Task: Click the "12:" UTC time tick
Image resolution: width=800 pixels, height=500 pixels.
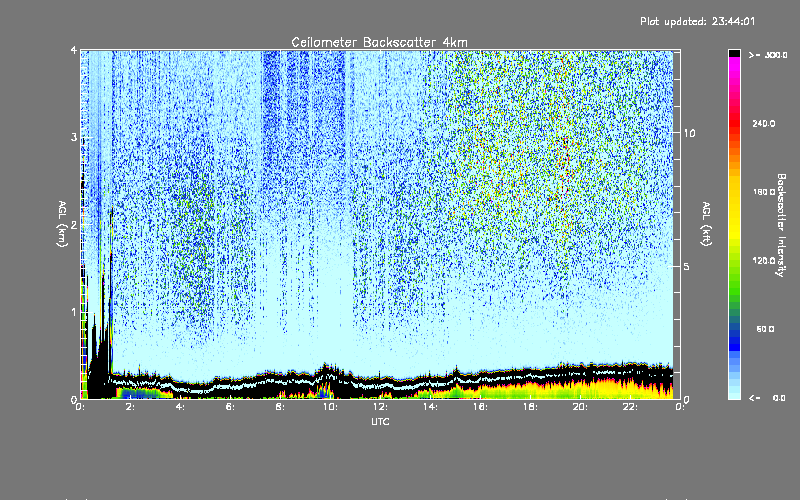Action: click(x=380, y=407)
